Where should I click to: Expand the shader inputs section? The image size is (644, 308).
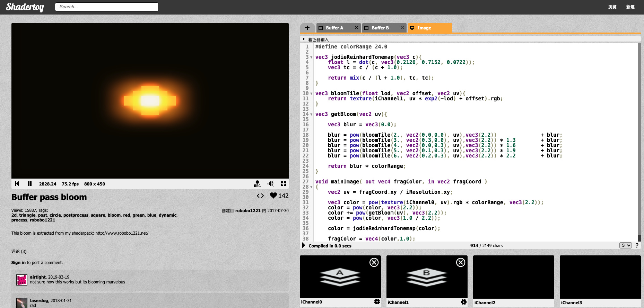pyautogui.click(x=304, y=39)
